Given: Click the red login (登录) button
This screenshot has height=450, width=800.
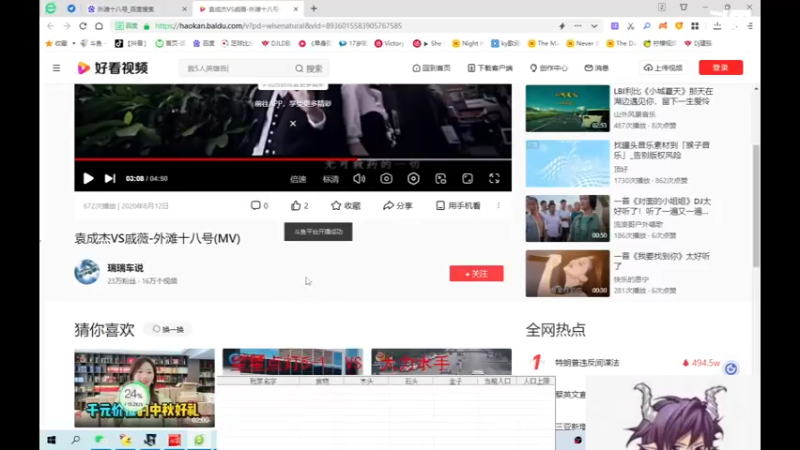Looking at the screenshot, I should (720, 67).
